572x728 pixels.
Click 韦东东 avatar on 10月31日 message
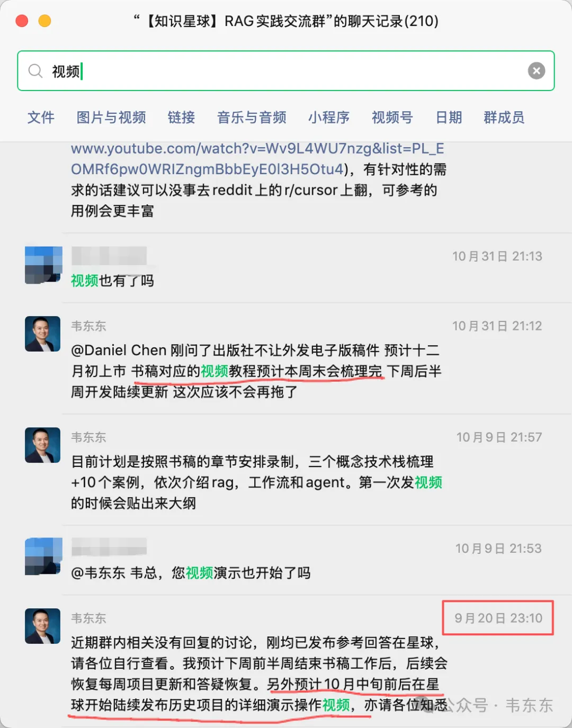43,334
